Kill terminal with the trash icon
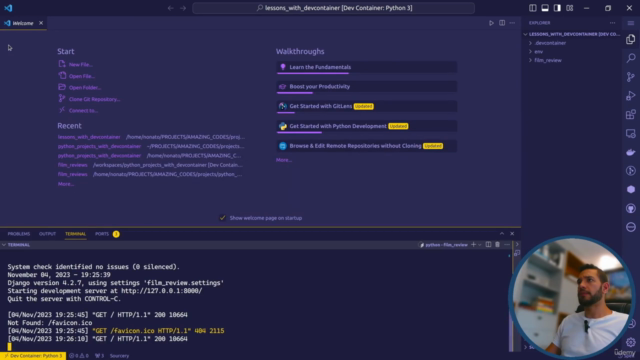The image size is (640, 360). pyautogui.click(x=497, y=244)
